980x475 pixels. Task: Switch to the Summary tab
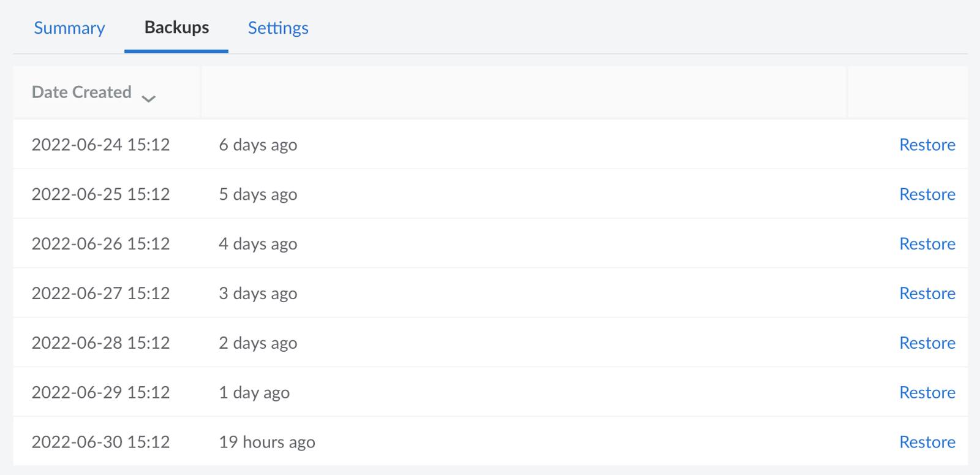pos(69,28)
